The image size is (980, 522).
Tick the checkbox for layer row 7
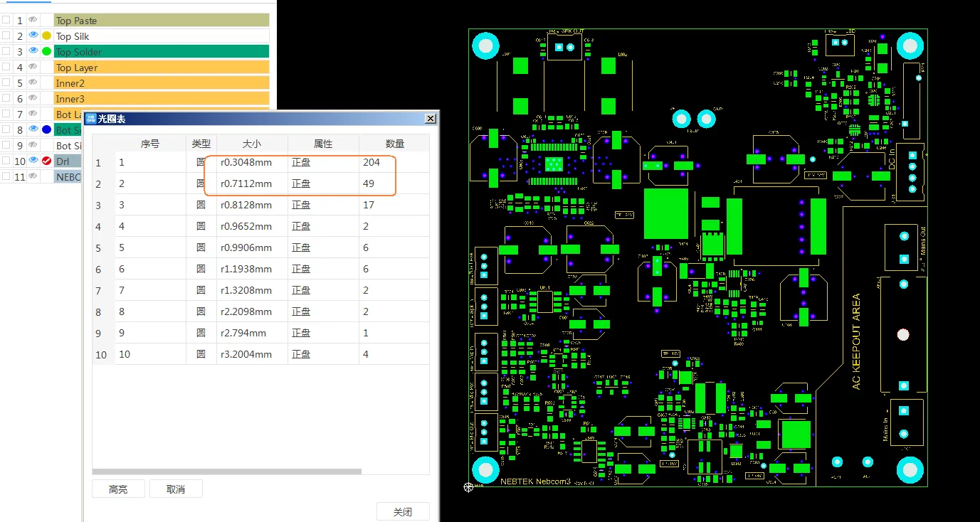[6, 114]
